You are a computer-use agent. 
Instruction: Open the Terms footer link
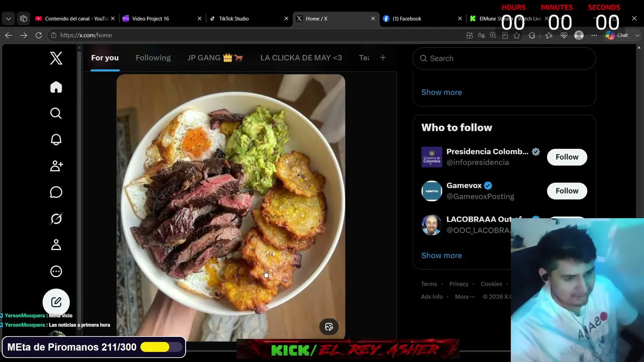(429, 284)
